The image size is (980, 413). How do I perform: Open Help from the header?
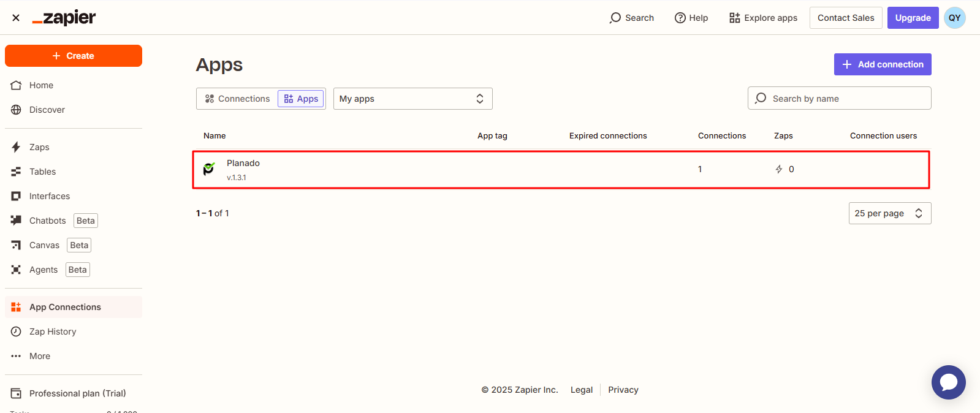coord(691,18)
